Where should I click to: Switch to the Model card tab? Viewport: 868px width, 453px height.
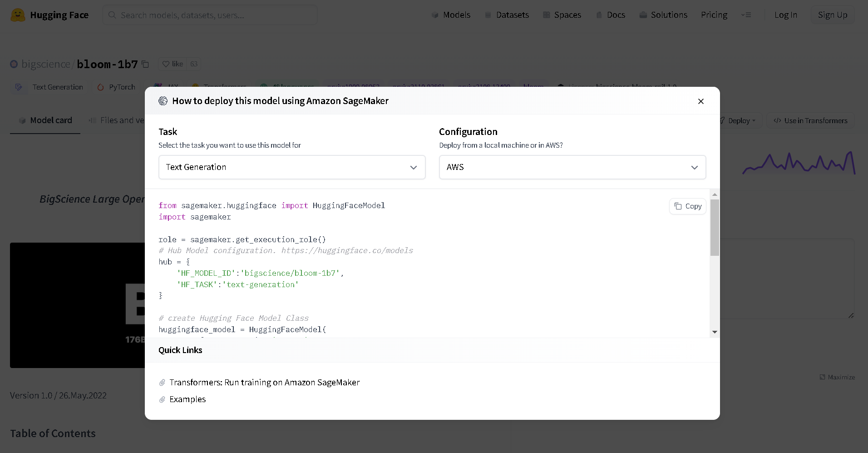coord(45,120)
